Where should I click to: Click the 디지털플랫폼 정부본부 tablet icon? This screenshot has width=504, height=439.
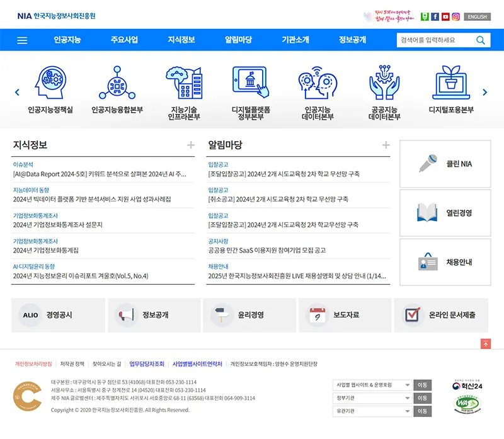[251, 83]
